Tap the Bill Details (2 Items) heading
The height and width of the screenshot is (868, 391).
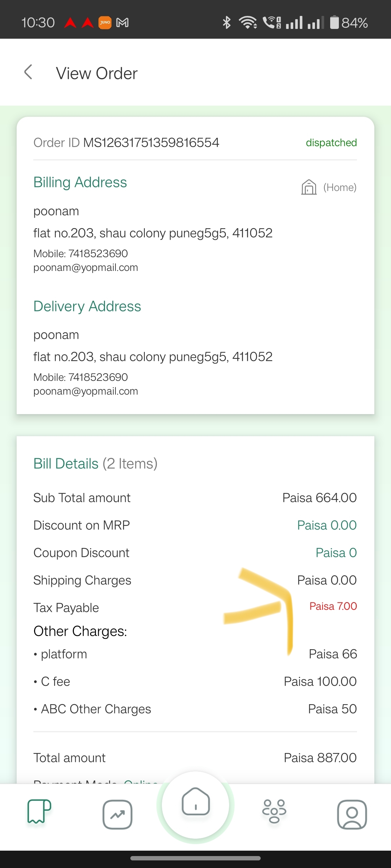[x=95, y=464]
